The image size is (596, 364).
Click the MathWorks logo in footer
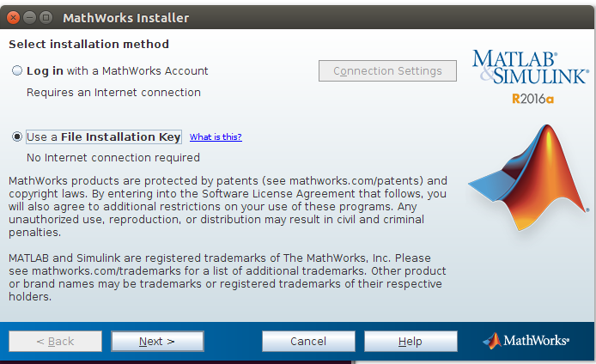pos(526,341)
